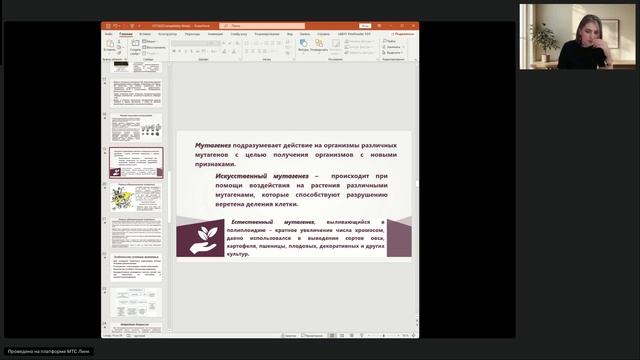Start slideshow from status bar icon
Image resolution: width=640 pixels, height=360 pixels.
(362, 336)
